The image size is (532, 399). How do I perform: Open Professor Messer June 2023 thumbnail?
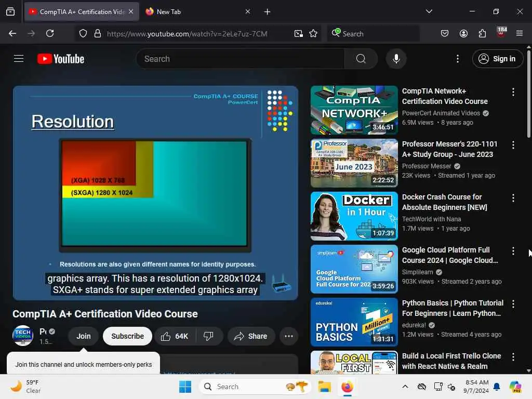pyautogui.click(x=354, y=163)
